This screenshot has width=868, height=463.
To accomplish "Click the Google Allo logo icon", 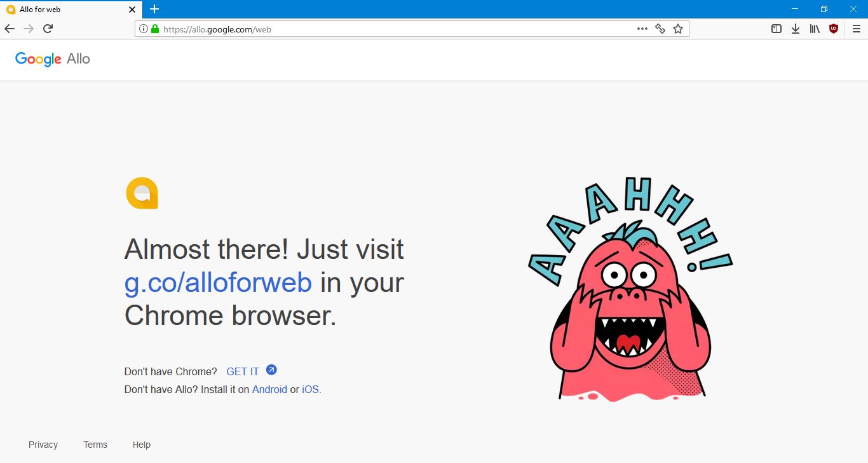I will point(142,193).
